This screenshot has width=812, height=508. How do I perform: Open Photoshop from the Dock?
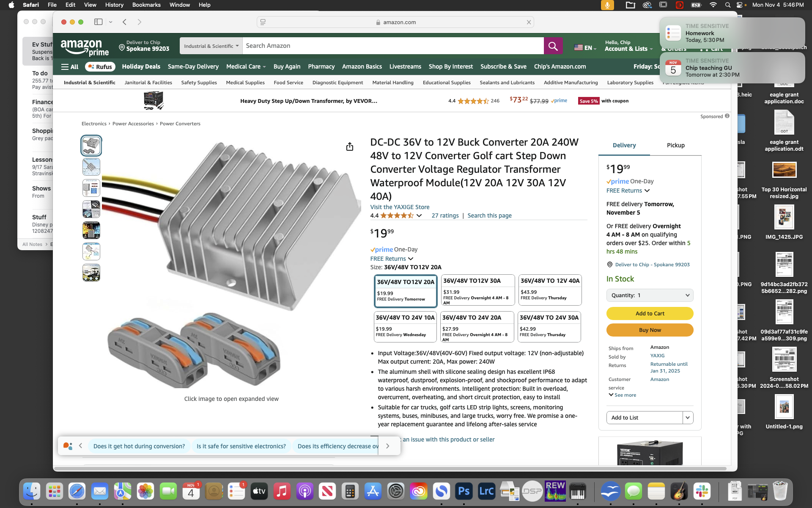click(x=464, y=491)
